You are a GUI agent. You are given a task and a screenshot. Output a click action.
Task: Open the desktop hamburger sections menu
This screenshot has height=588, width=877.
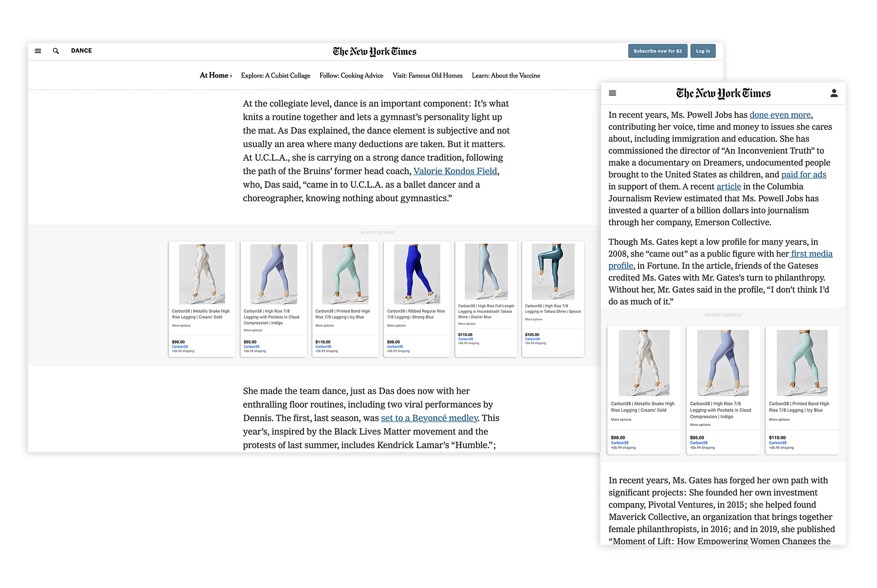pyautogui.click(x=38, y=51)
